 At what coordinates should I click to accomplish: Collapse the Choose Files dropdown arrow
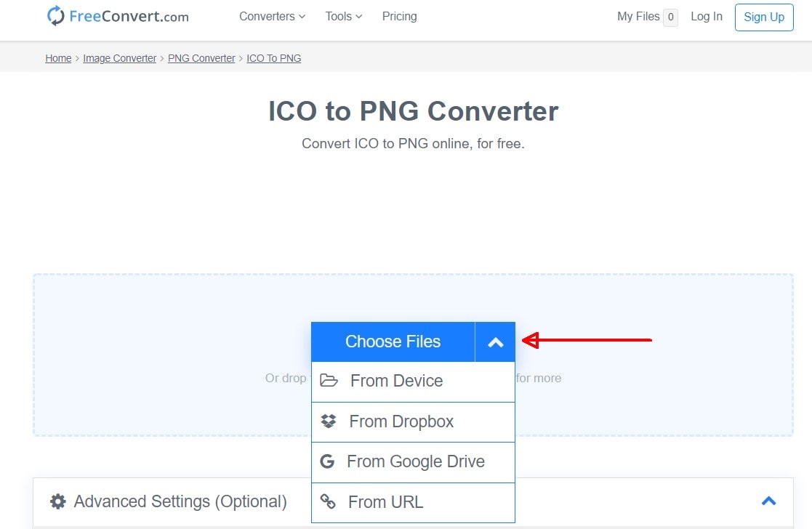pyautogui.click(x=495, y=342)
